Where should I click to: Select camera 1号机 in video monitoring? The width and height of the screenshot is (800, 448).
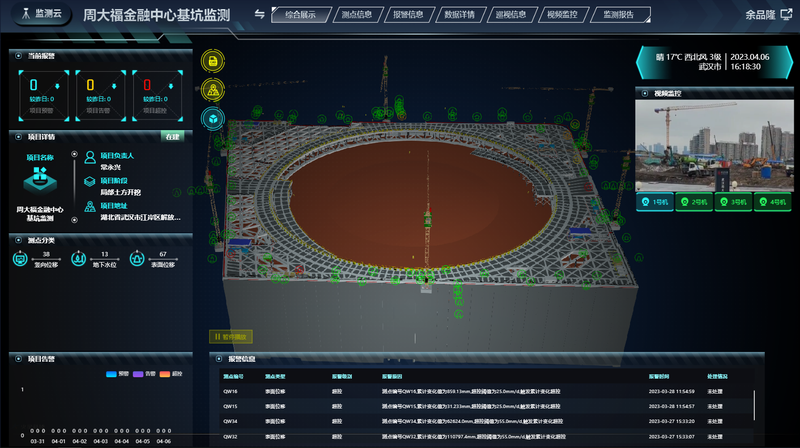[655, 202]
